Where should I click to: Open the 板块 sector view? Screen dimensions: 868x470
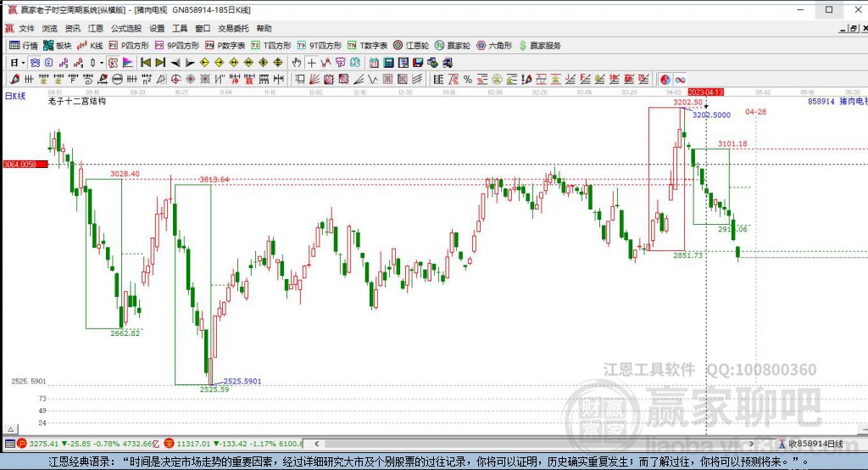(58, 46)
